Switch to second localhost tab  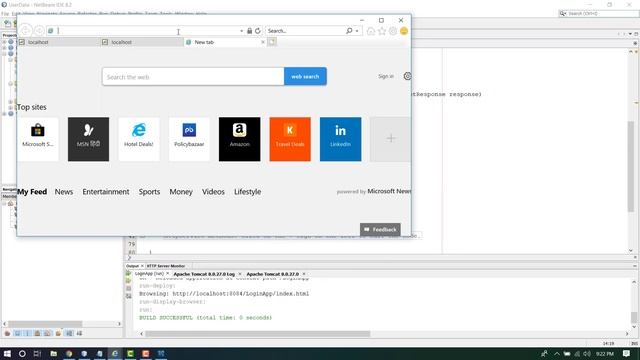tap(142, 42)
